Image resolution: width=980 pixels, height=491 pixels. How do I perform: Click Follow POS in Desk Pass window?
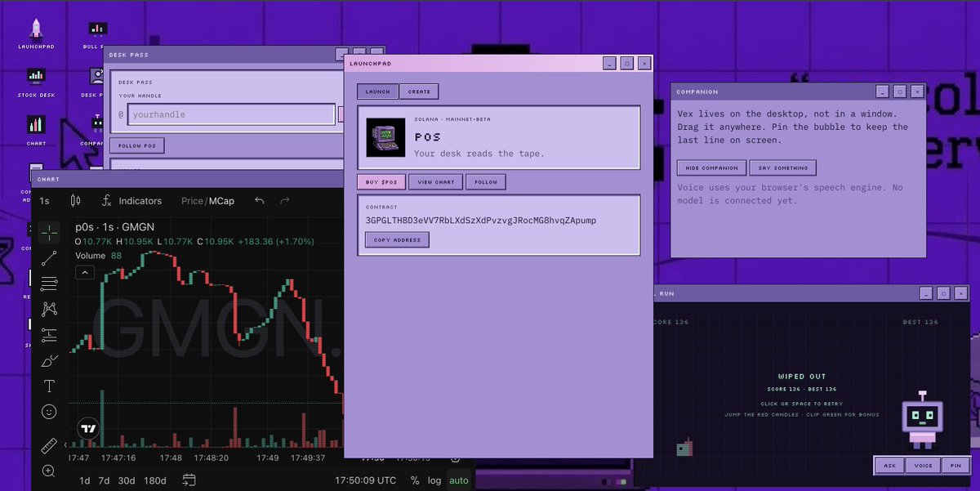(x=137, y=145)
